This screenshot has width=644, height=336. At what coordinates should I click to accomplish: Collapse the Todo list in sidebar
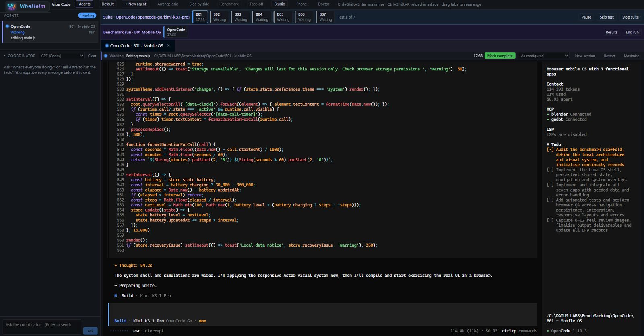[548, 144]
